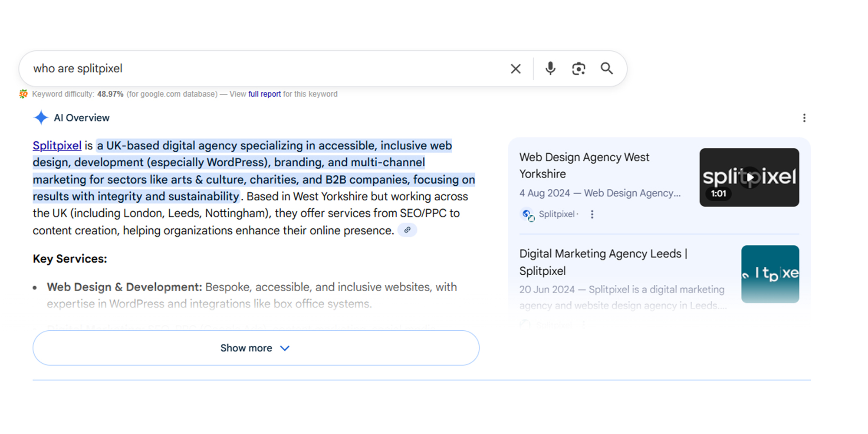Click the teal Splitpixel logo thumbnail
Screen dimensions: 868x434
pos(770,274)
